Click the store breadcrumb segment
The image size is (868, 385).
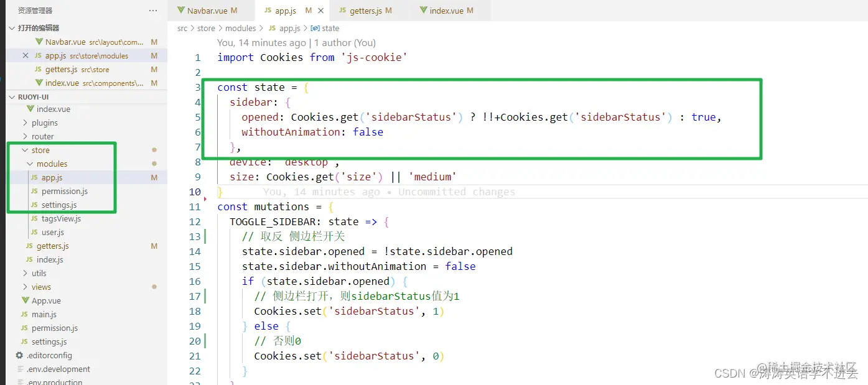[x=206, y=28]
